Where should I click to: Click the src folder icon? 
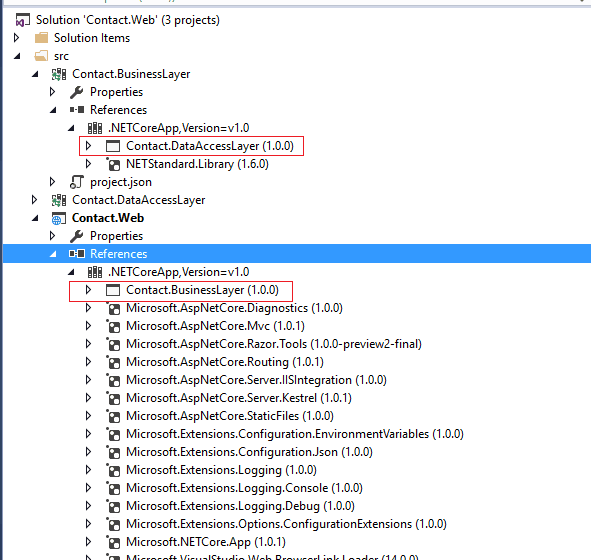pyautogui.click(x=41, y=56)
